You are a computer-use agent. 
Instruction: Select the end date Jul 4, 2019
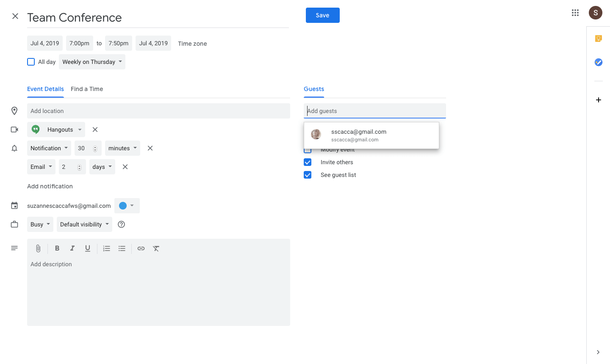[153, 43]
